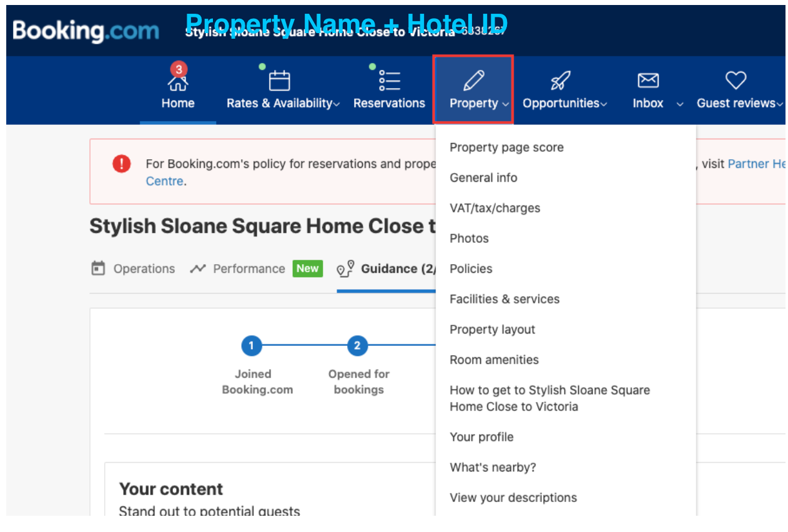Collapse the Property dropdown chevron
The width and height of the screenshot is (788, 532).
click(506, 104)
